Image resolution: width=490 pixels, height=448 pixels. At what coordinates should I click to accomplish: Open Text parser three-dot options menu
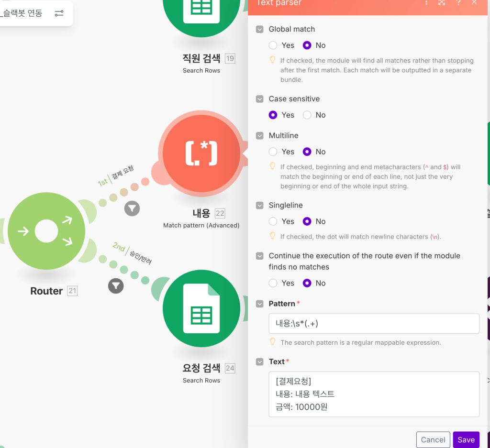coord(426,3)
